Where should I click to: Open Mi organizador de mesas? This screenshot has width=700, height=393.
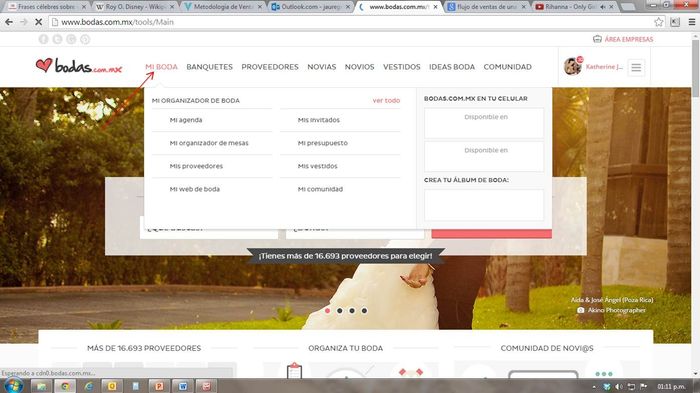(x=209, y=143)
